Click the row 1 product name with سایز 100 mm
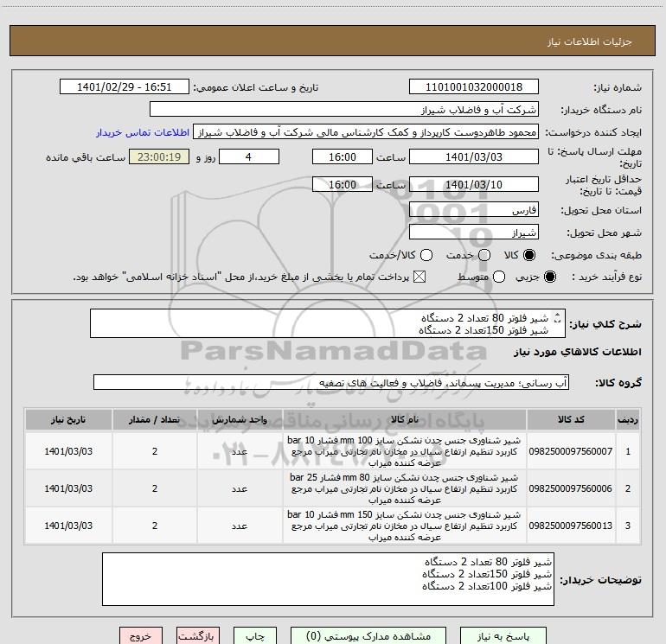The width and height of the screenshot is (666, 644). coord(405,451)
